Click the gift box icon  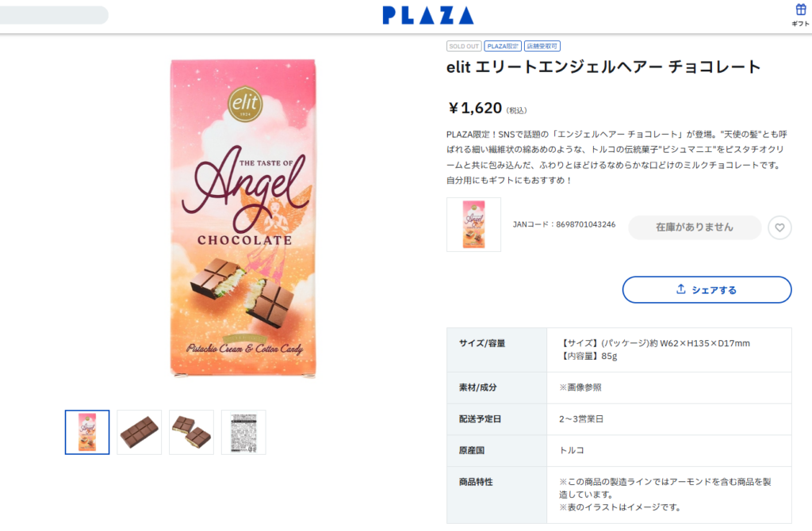pos(800,10)
